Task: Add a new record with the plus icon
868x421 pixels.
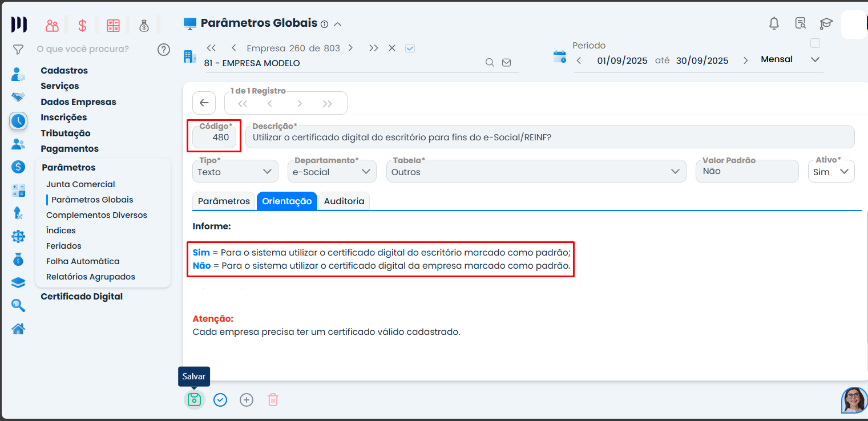Action: pos(247,400)
